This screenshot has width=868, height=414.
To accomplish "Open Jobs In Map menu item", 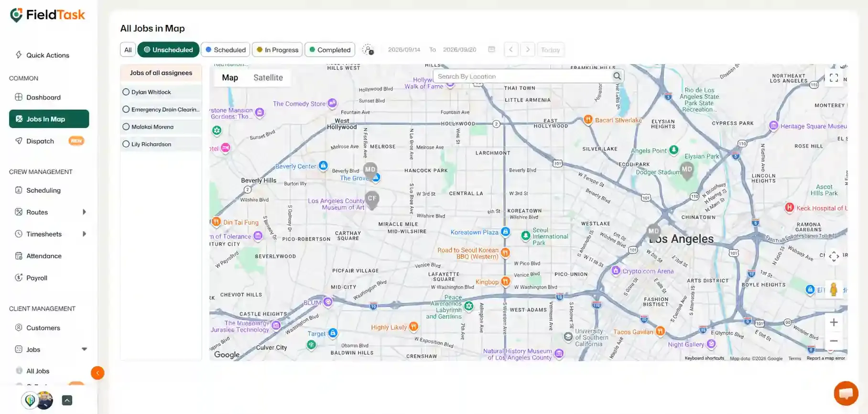I will [49, 119].
